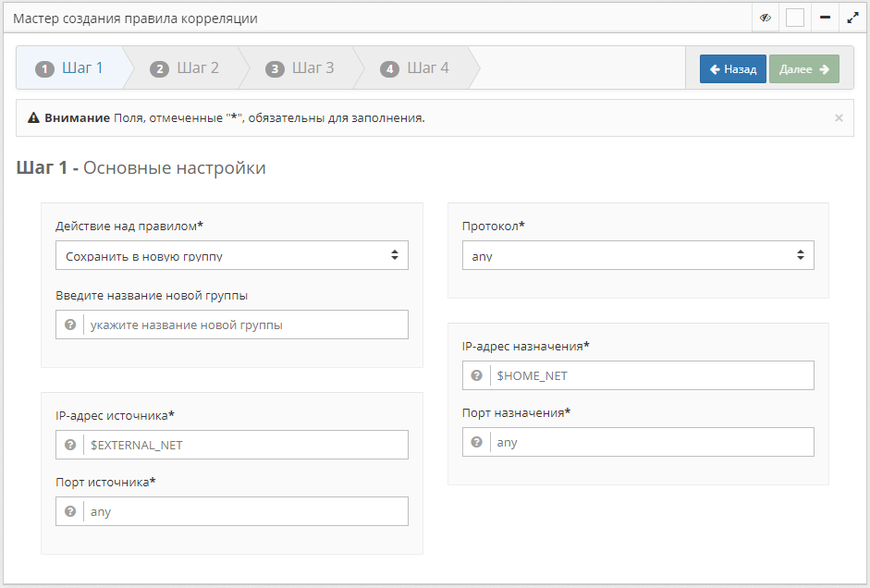
Task: Switch to the Шаг 2 wizard tab
Action: coord(185,68)
